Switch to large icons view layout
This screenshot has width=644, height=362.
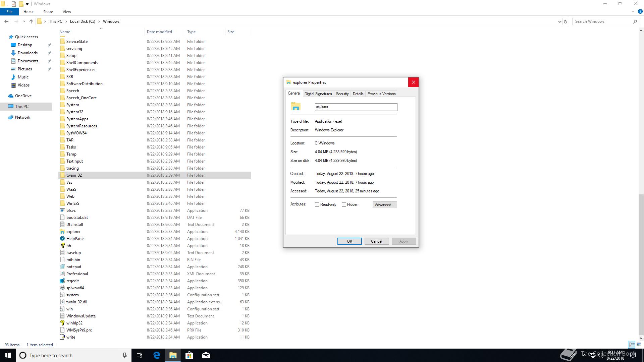coord(639,345)
